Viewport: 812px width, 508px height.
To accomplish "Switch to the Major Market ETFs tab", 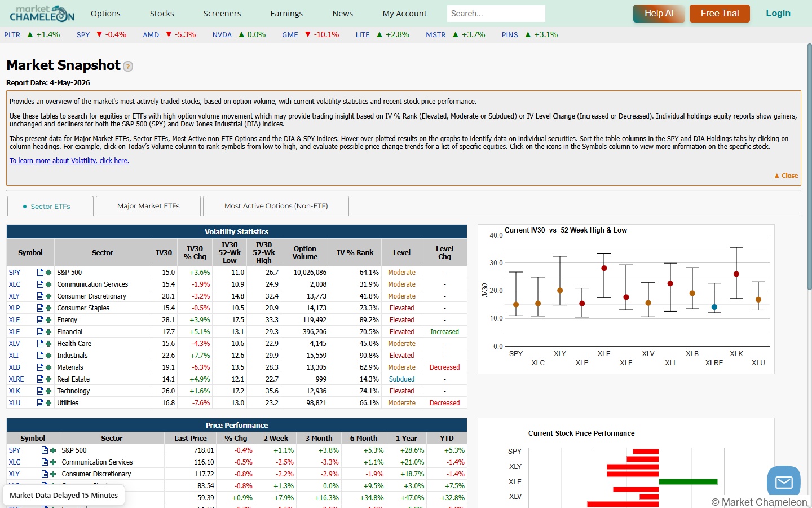I will click(148, 206).
